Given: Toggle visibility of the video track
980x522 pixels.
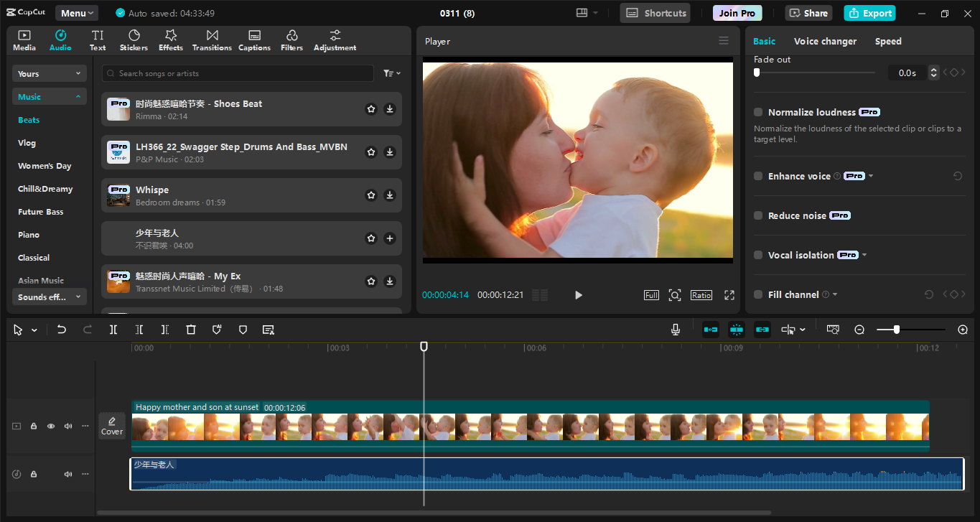Looking at the screenshot, I should coord(51,426).
